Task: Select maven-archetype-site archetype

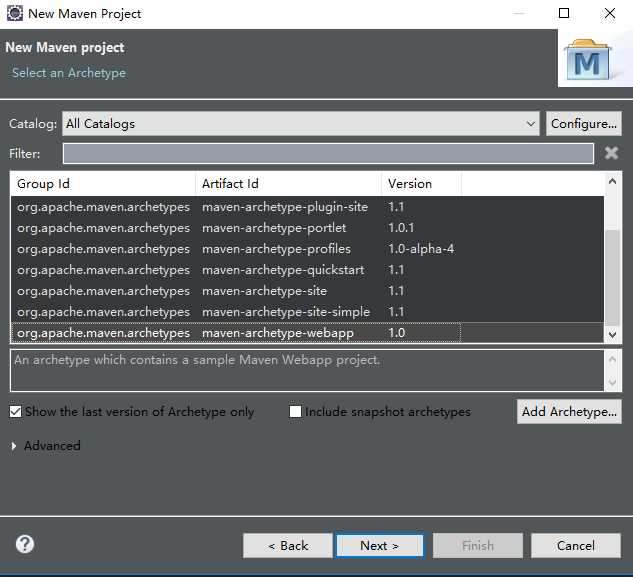Action: tap(307, 291)
